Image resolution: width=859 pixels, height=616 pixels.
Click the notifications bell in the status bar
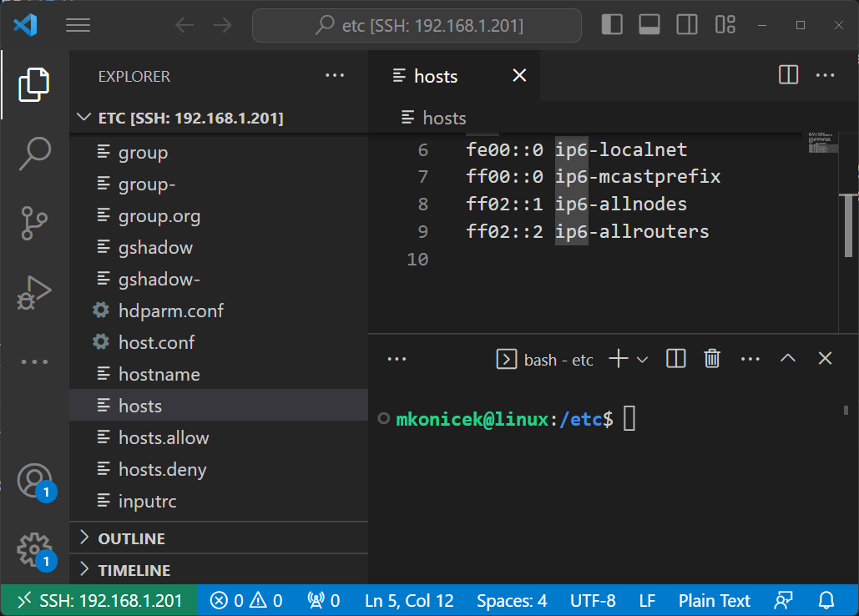coord(826,599)
